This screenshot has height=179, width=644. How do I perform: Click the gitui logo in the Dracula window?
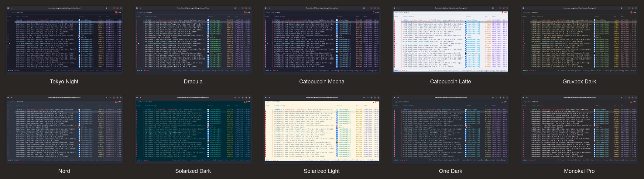coord(247,12)
